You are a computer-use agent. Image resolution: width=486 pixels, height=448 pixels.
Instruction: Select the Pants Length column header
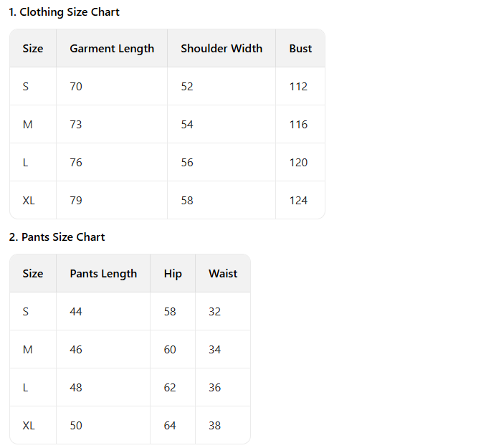point(103,274)
